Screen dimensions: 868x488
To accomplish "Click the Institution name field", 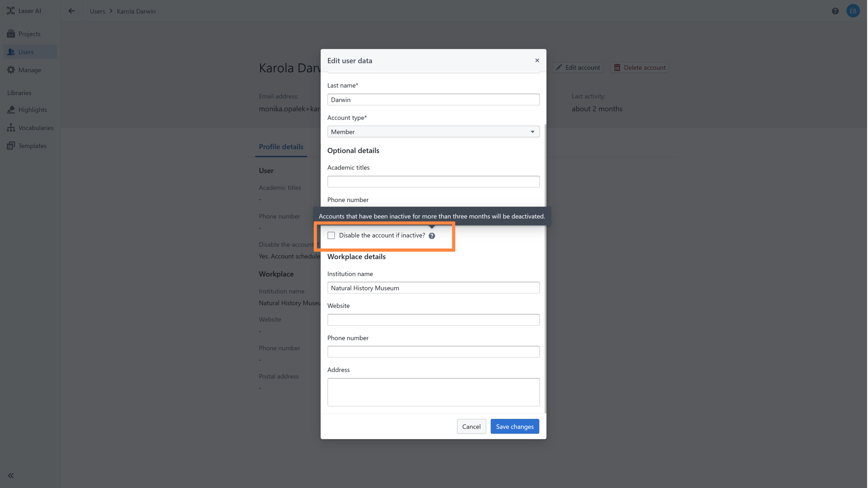I will (x=433, y=288).
